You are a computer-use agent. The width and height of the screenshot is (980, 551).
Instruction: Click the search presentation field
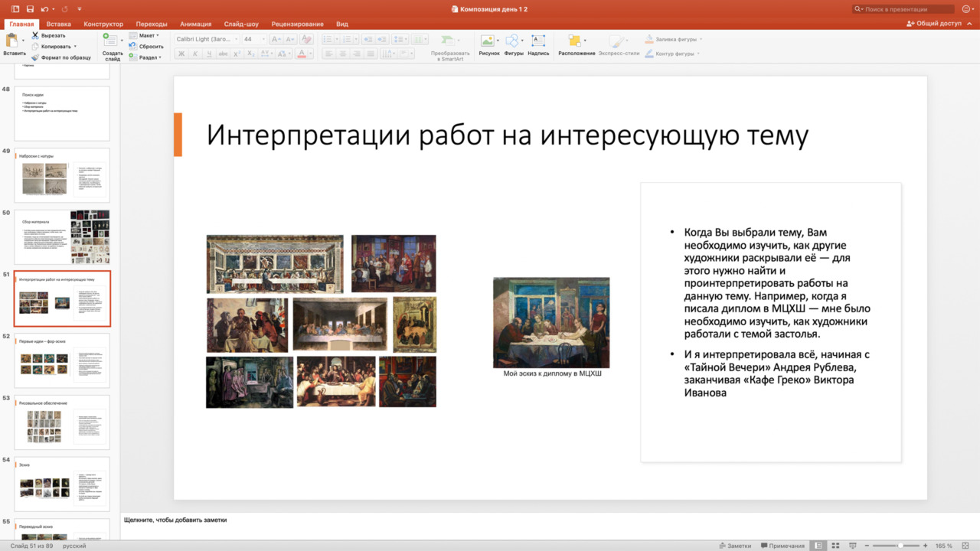click(903, 9)
